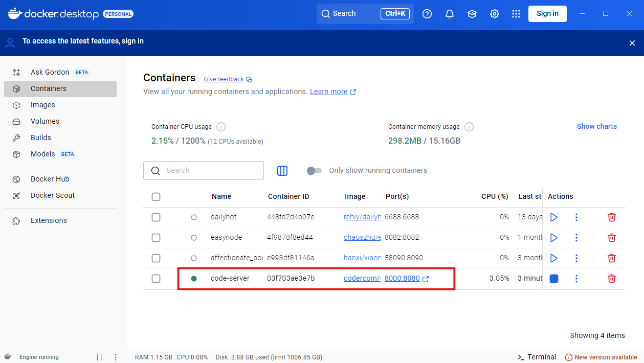
Task: Open Docker Hub in sidebar
Action: tap(60, 179)
